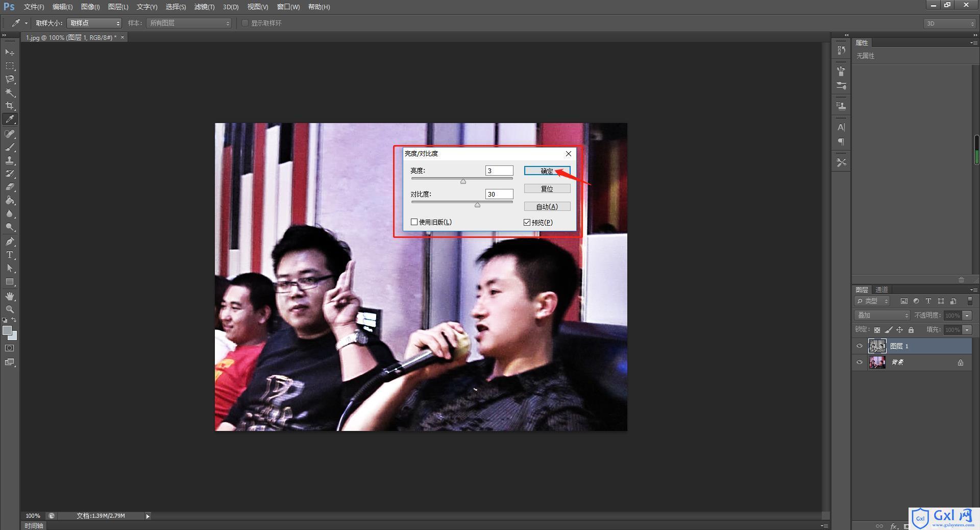Open blend mode dropdown showing 叠加
980x530 pixels.
tap(883, 316)
